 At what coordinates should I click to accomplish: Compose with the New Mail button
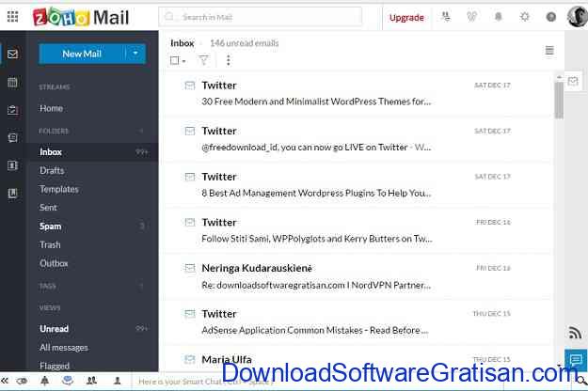(x=82, y=54)
